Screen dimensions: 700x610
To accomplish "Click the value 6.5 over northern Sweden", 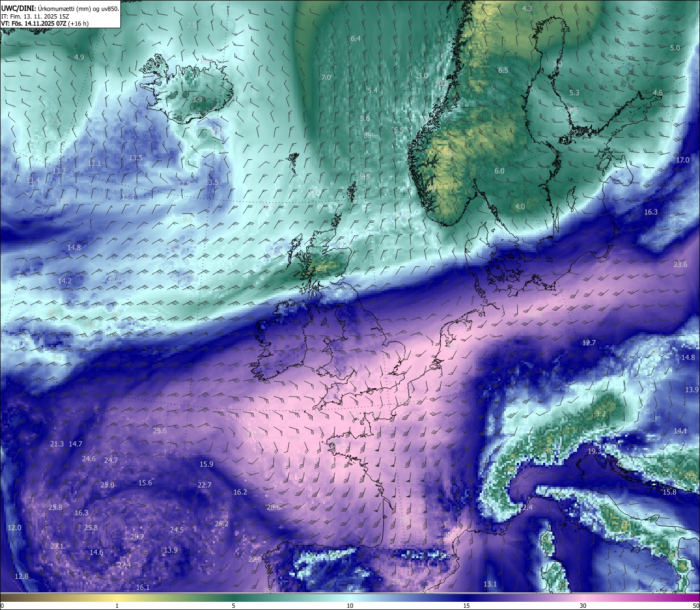I will click(x=503, y=70).
